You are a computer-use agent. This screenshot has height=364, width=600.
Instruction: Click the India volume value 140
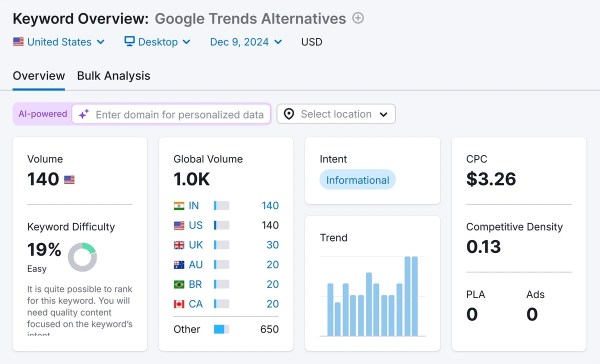coord(270,205)
